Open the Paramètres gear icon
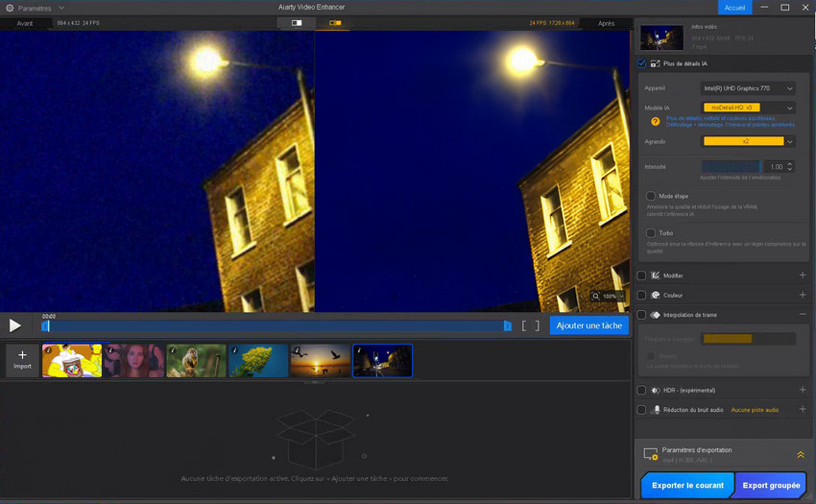Image resolution: width=816 pixels, height=504 pixels. point(10,8)
